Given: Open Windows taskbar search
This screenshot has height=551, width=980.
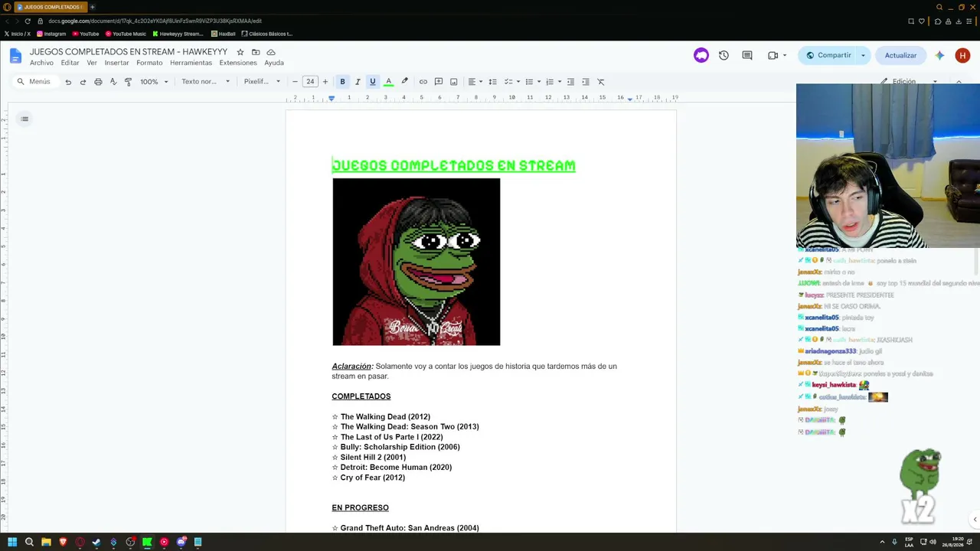Looking at the screenshot, I should 29,542.
